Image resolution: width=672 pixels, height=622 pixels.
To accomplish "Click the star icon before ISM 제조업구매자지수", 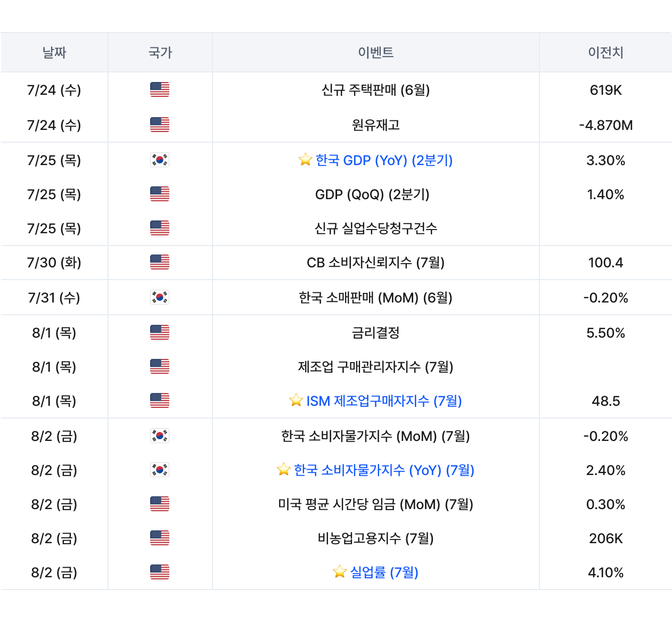I will [x=296, y=400].
